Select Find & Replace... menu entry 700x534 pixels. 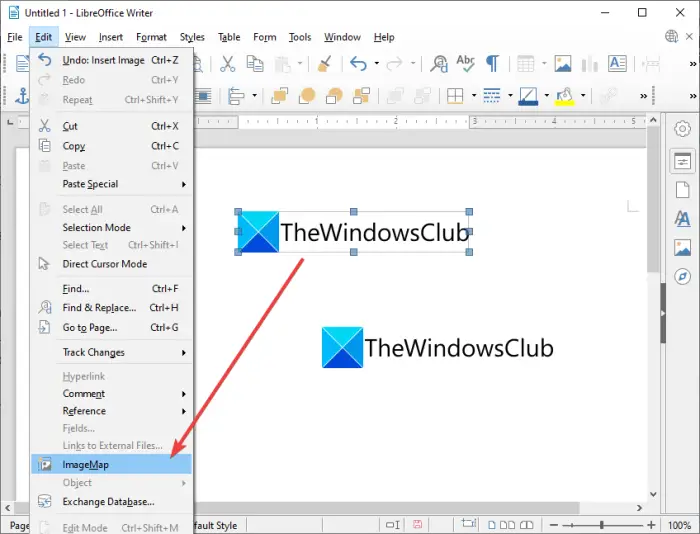pos(112,308)
